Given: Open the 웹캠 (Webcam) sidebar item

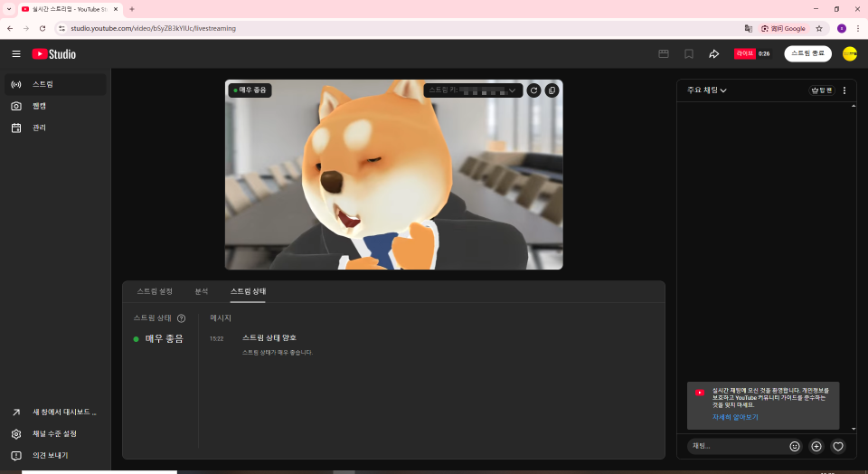Looking at the screenshot, I should 39,106.
